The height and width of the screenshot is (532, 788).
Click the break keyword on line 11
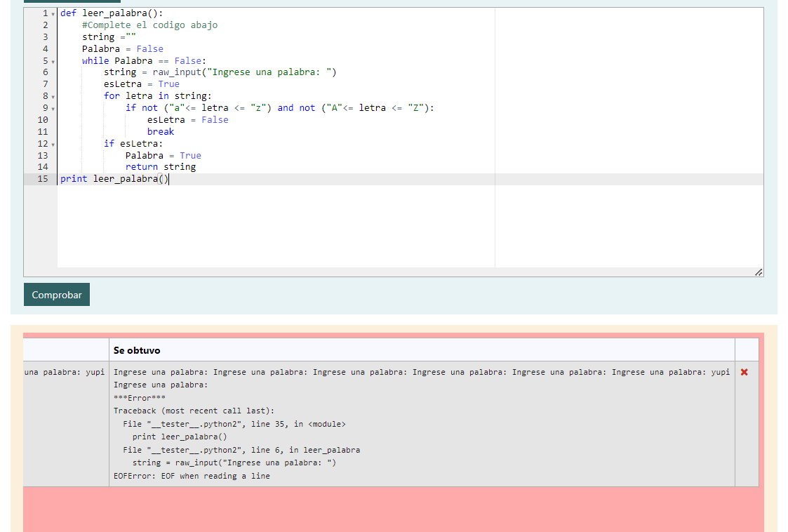(x=161, y=132)
